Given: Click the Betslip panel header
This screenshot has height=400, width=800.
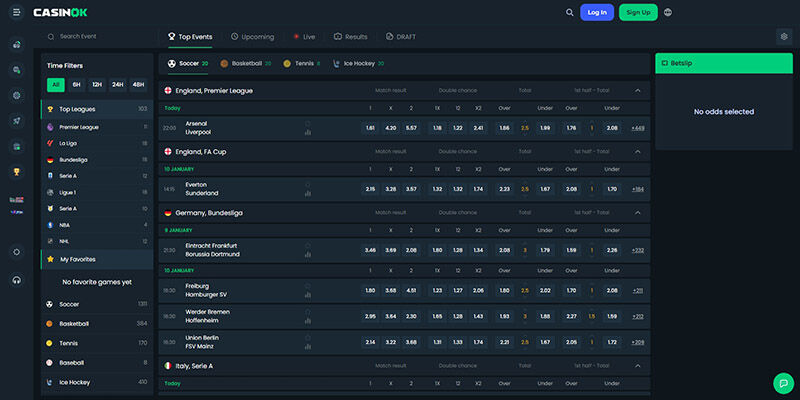Looking at the screenshot, I should tap(723, 63).
